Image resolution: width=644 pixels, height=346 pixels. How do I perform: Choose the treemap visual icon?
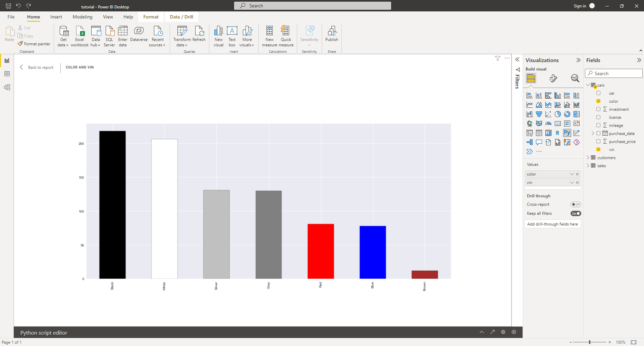[577, 114]
